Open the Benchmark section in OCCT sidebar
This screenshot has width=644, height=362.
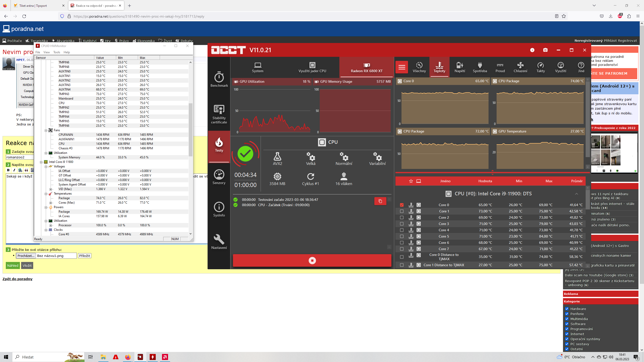(x=219, y=79)
